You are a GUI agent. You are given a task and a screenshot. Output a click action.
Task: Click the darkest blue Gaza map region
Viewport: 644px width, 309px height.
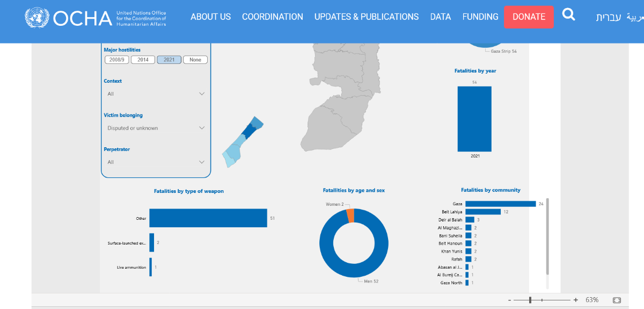click(x=248, y=131)
